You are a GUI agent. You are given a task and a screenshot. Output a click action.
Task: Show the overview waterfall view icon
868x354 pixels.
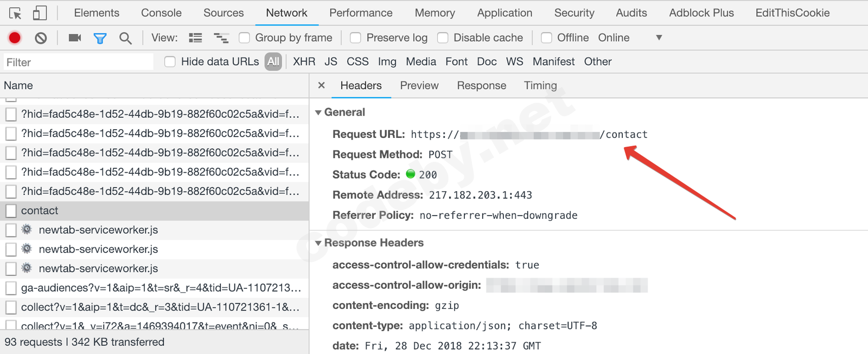click(221, 38)
